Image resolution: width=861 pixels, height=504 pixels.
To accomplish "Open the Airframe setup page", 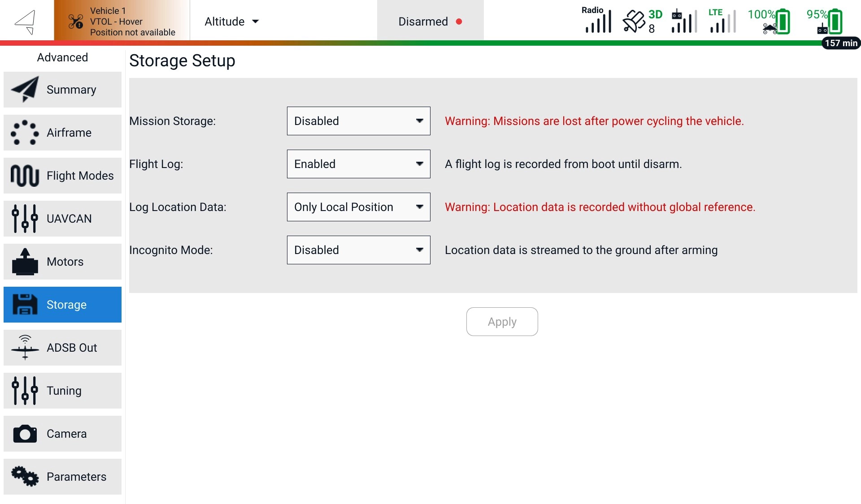I will pos(62,133).
